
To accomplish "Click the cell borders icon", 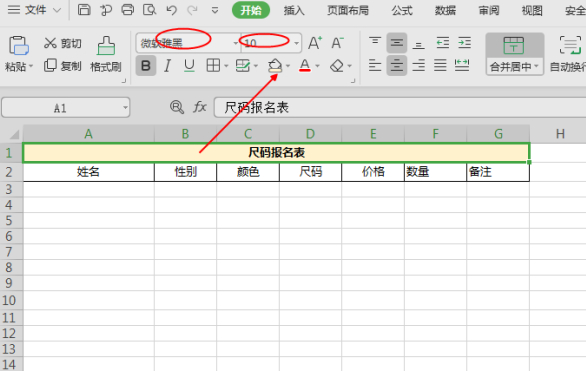I will pyautogui.click(x=213, y=66).
